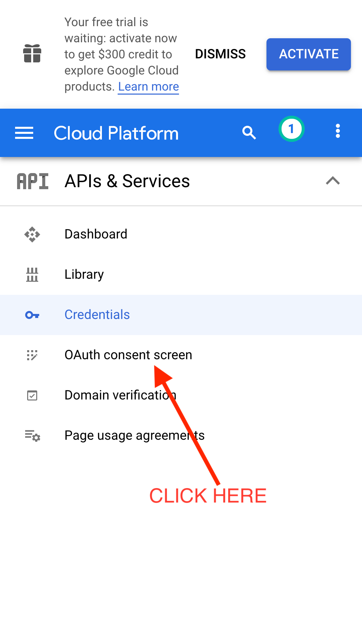Click the free trial banner message
Screen dimensions: 362x644
[x=121, y=54]
